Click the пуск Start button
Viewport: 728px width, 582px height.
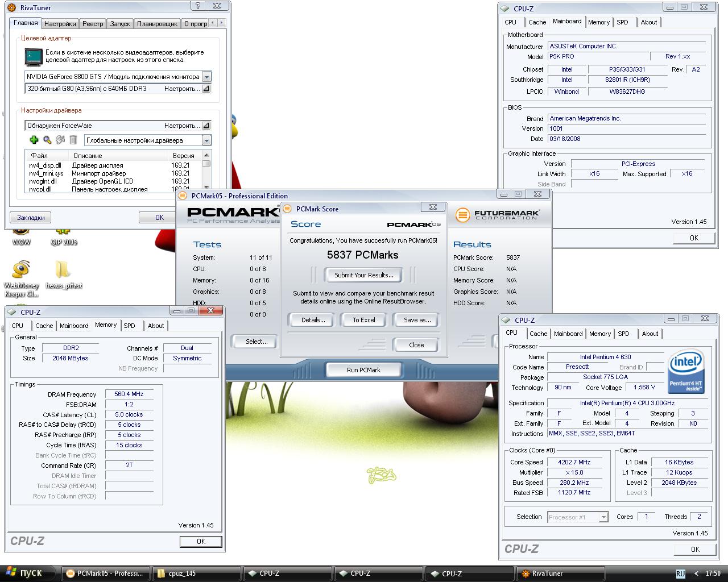tap(28, 573)
